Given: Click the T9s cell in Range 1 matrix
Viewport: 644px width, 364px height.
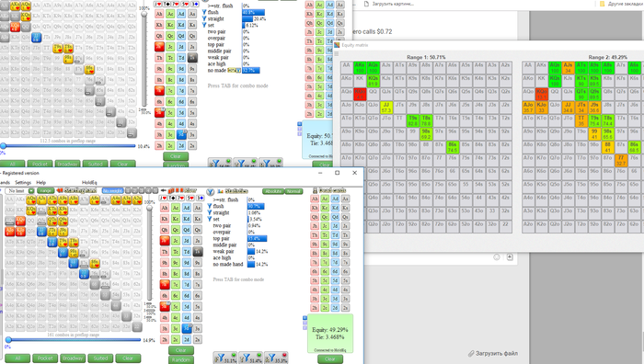Looking at the screenshot, I should pyautogui.click(x=413, y=120).
